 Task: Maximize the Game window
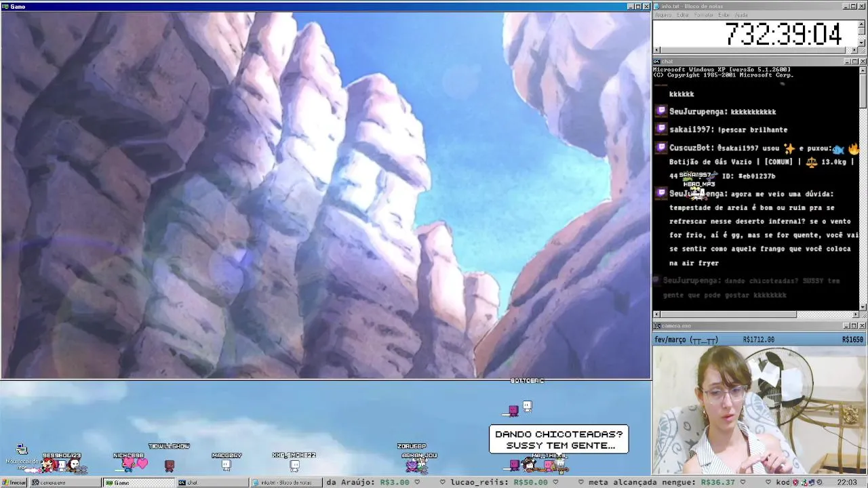coord(637,6)
